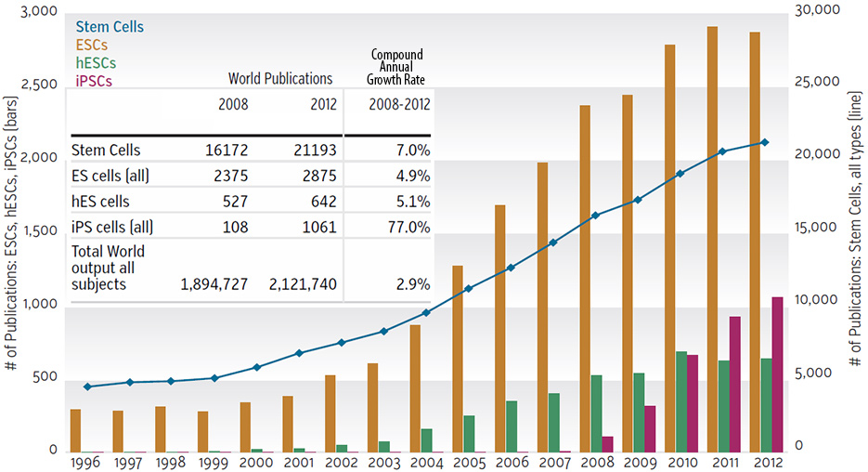Click the "1,500" left axis tick label
The width and height of the screenshot is (868, 472).
39,230
